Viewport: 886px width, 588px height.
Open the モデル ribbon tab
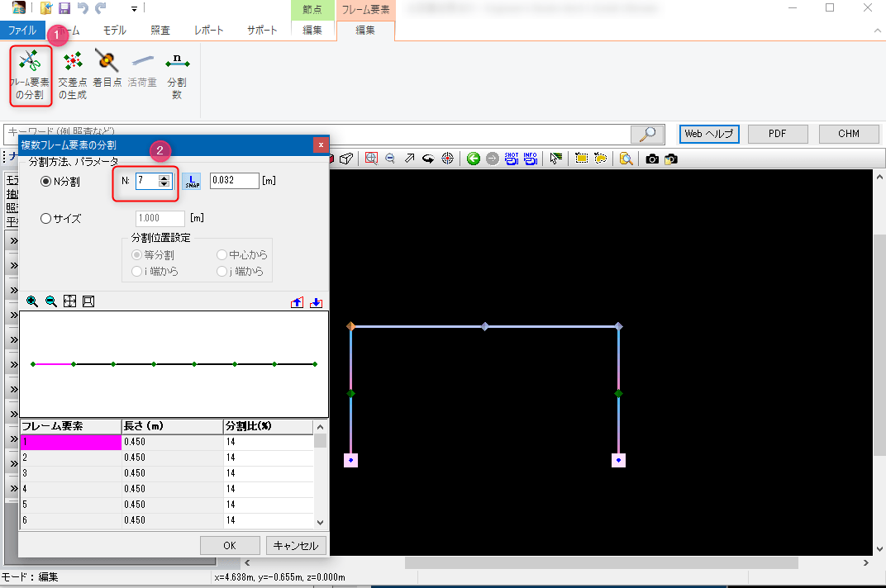pos(114,31)
